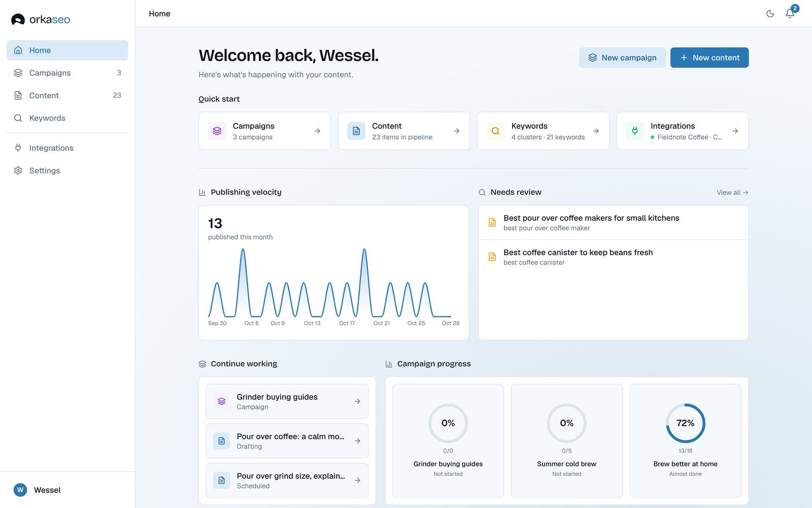Click the Grinder buying guides 0% progress ring
The image size is (812, 508).
[448, 423]
